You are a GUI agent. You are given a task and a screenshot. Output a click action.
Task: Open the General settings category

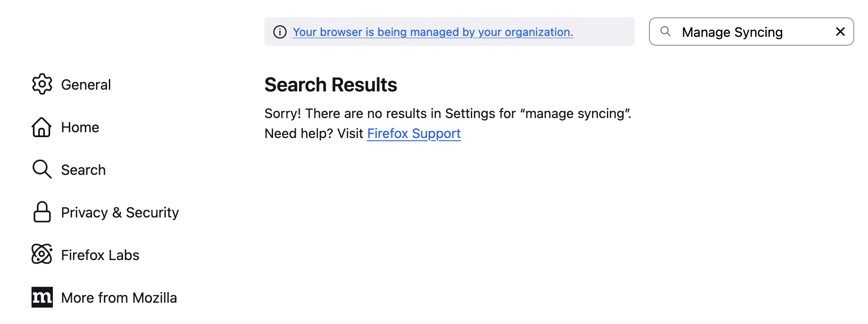pyautogui.click(x=86, y=85)
